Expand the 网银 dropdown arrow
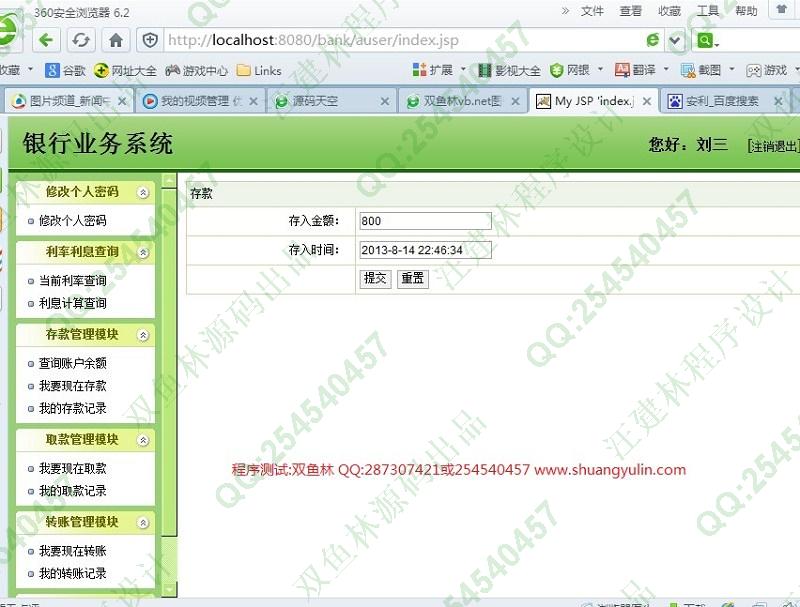The height and width of the screenshot is (607, 800). pos(600,69)
